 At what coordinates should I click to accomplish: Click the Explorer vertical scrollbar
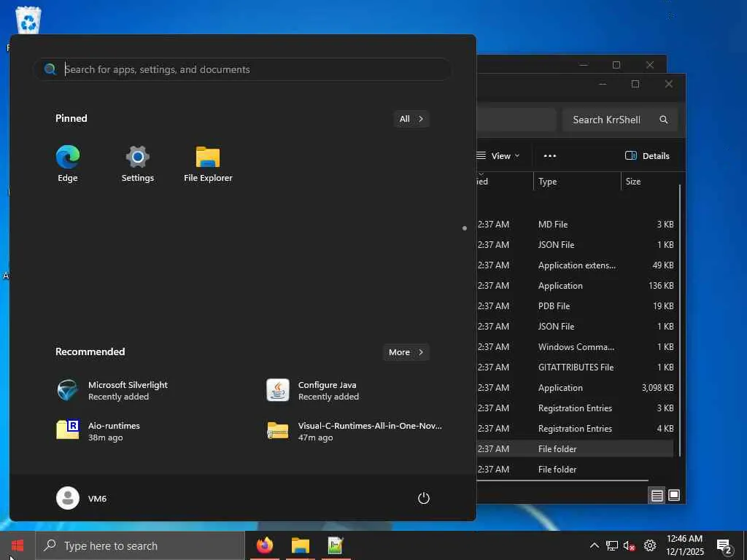[680, 320]
